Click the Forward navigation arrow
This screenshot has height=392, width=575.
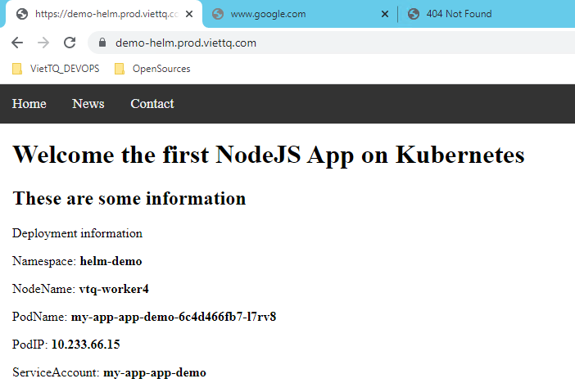tap(43, 43)
